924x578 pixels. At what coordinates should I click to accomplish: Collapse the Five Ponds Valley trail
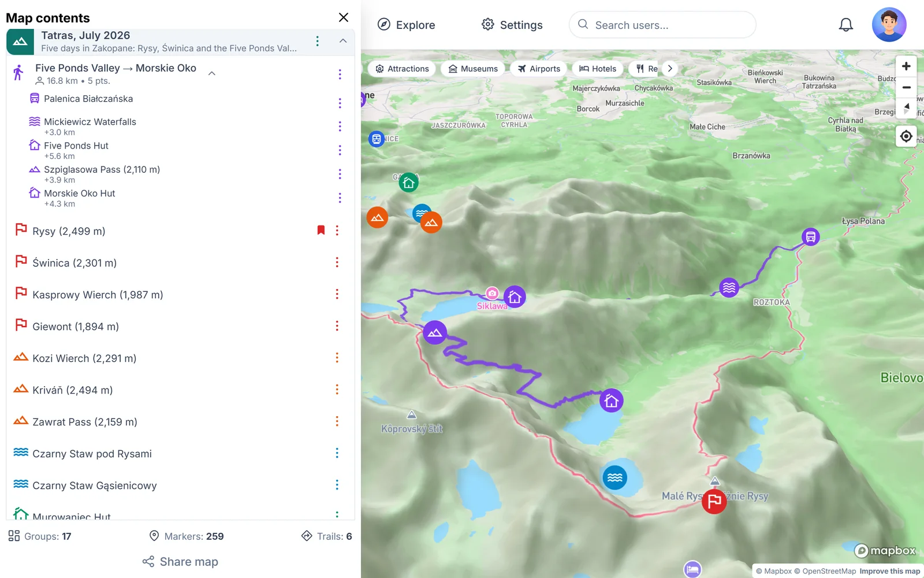(212, 73)
